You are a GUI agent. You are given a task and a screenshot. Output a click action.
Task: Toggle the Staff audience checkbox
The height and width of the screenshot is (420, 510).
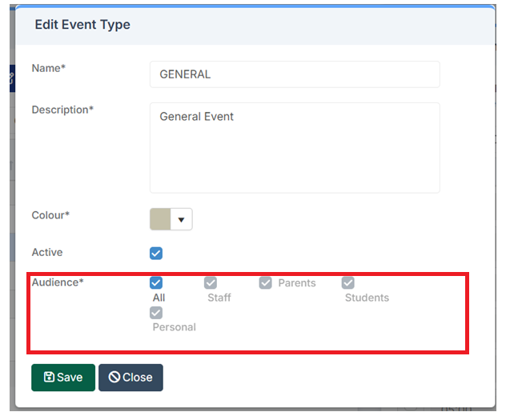[x=211, y=282]
